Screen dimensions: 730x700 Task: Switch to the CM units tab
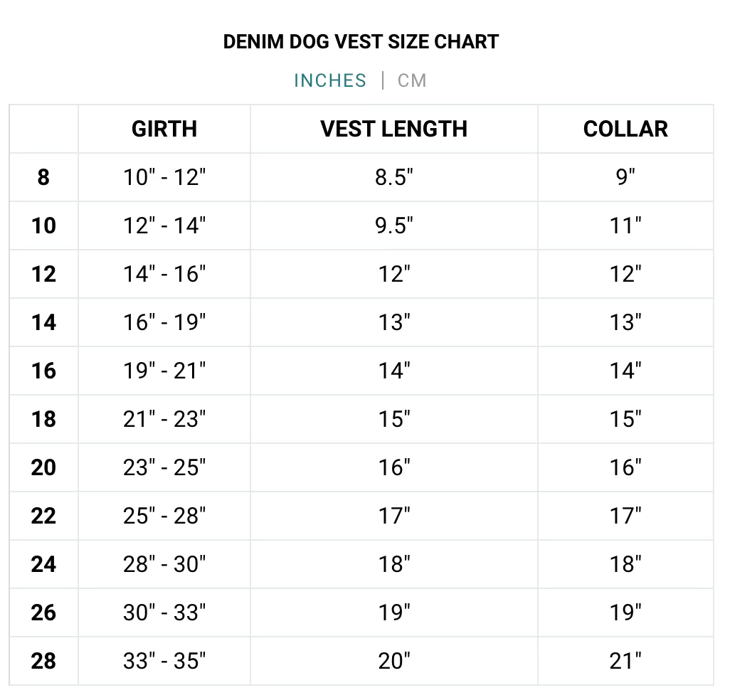[x=412, y=80]
